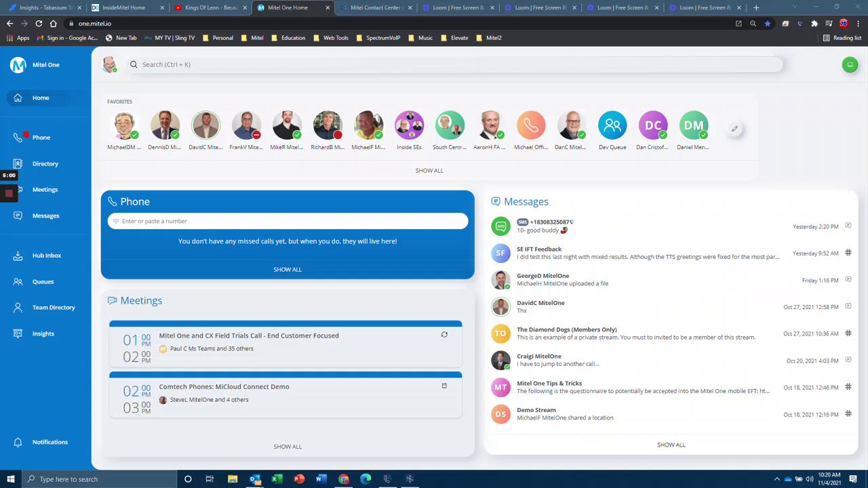Open the Demo Stream message

point(671,414)
